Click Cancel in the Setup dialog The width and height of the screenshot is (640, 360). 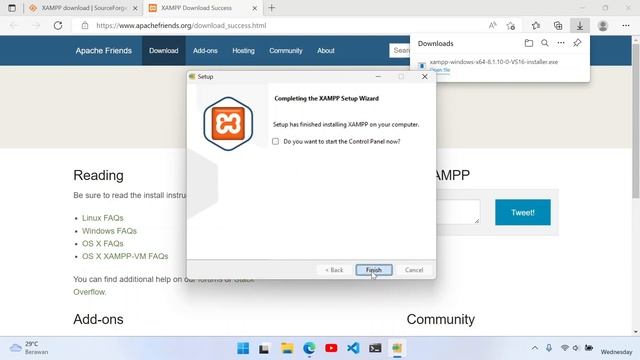point(414,270)
